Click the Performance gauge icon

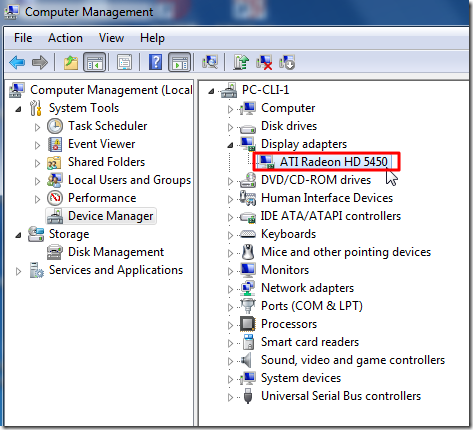pos(55,198)
